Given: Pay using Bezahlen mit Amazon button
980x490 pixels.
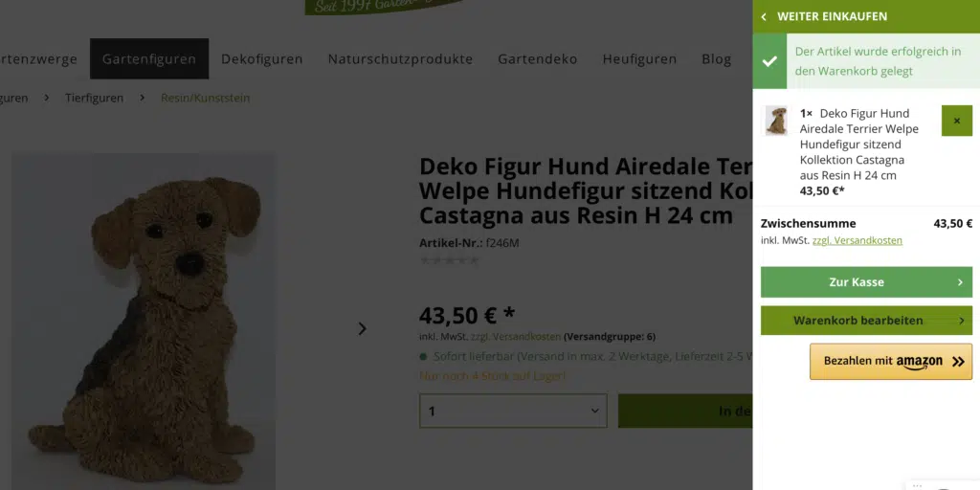Looking at the screenshot, I should coord(891,361).
